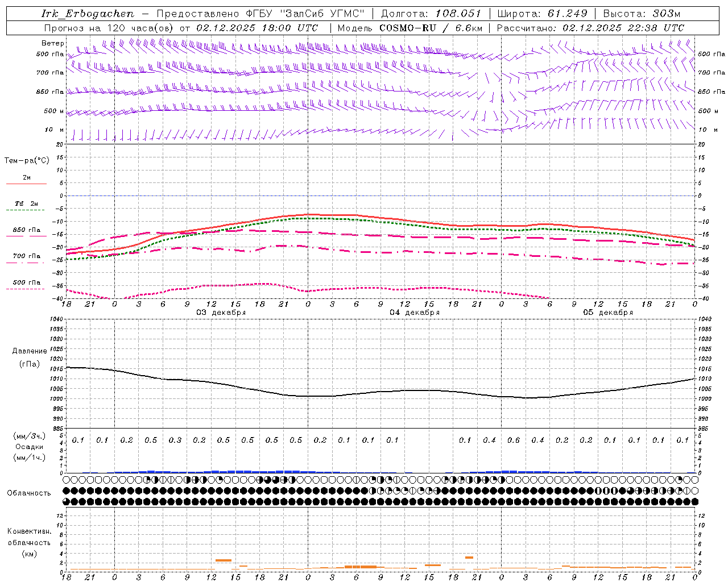Click the '(км)' unit under convective cloudiness

[x=29, y=553]
